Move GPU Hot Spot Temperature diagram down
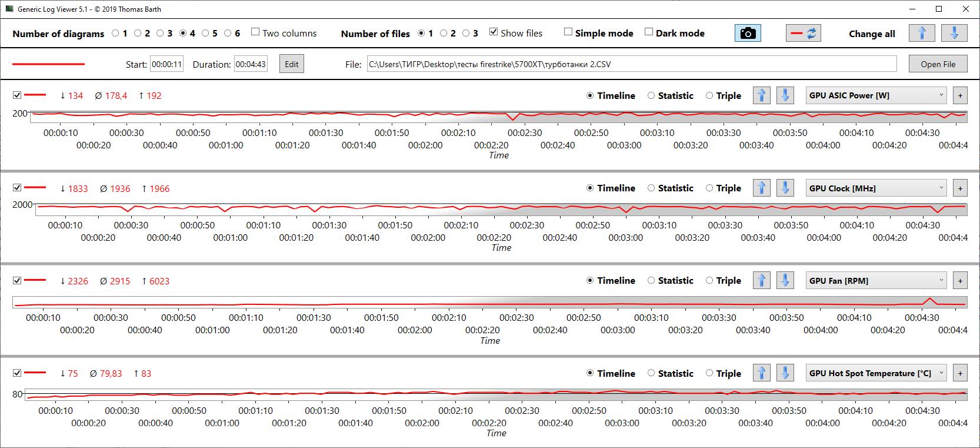Screen dimensions: 980x448 [x=785, y=373]
